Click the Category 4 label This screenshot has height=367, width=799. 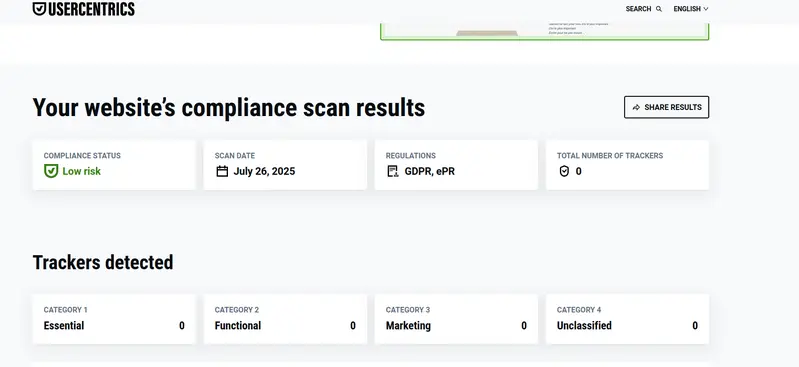(x=579, y=309)
